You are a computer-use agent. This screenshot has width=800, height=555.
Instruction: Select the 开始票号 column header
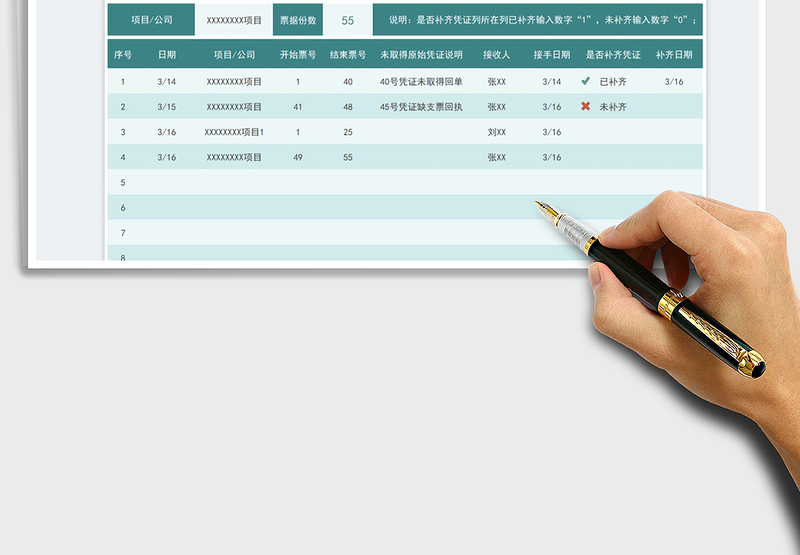point(298,55)
